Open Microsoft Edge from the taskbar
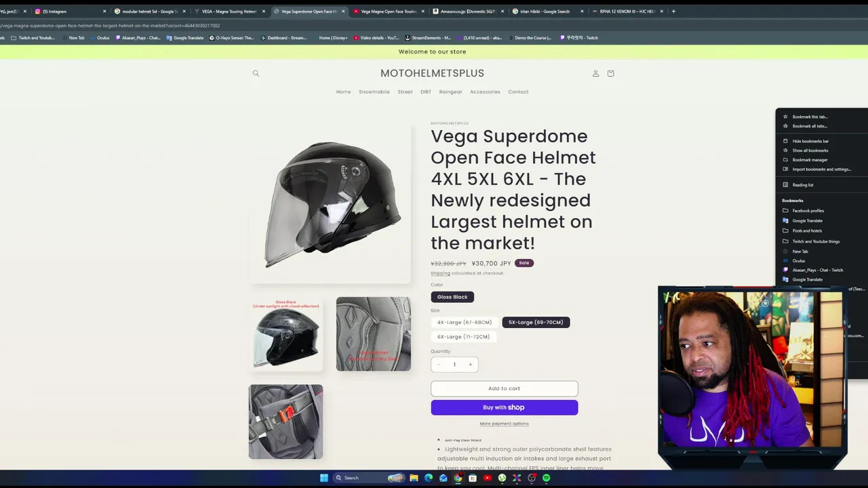The height and width of the screenshot is (488, 868). (x=429, y=478)
